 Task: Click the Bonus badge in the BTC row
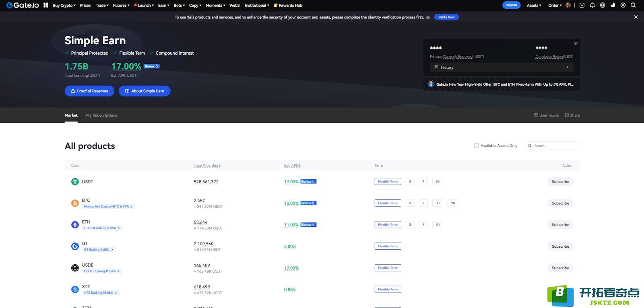coord(308,203)
